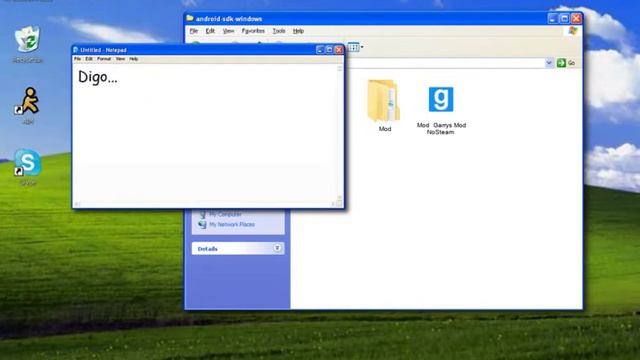This screenshot has width=640, height=360.
Task: Open Explorer Help menu
Action: tap(298, 31)
